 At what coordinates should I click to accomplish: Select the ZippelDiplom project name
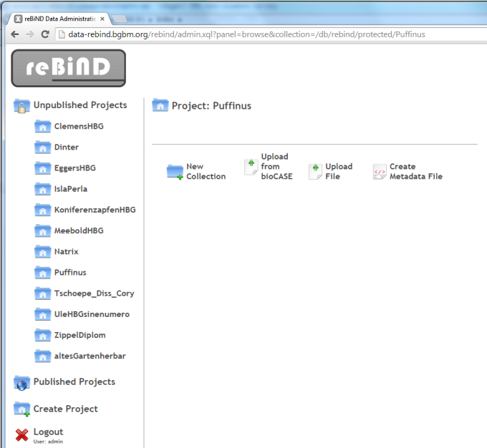[x=80, y=336]
